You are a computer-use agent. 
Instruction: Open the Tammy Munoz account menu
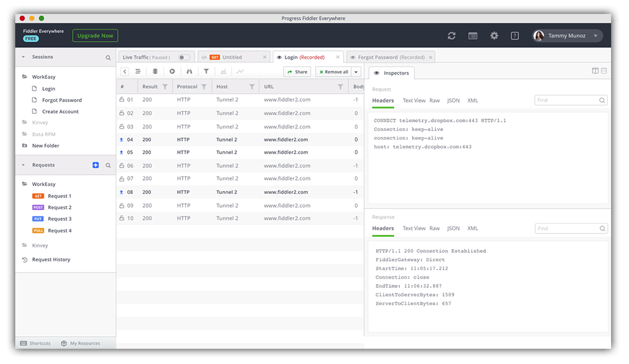tap(567, 36)
